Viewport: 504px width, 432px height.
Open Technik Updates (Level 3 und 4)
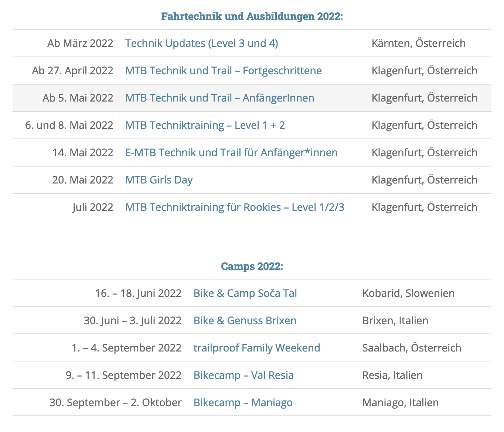(202, 43)
